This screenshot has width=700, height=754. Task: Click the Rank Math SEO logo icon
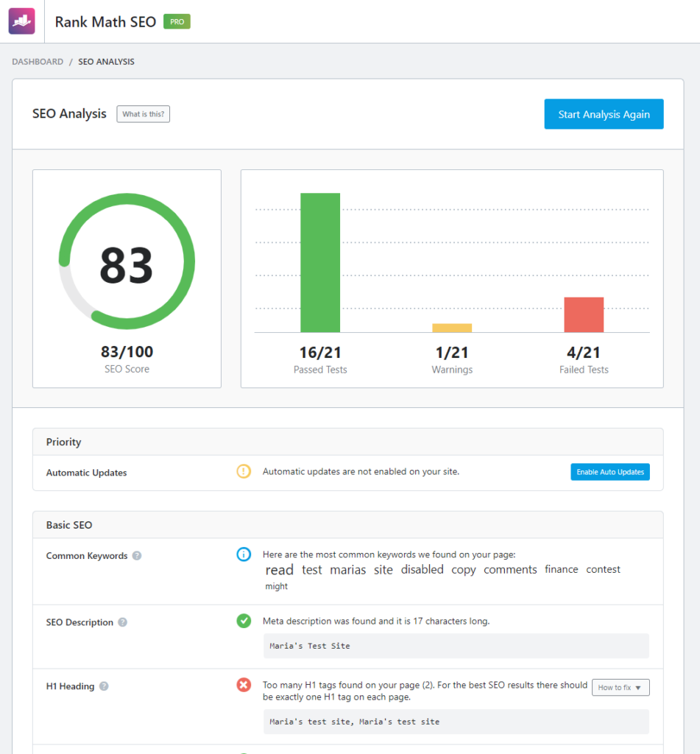coord(21,21)
